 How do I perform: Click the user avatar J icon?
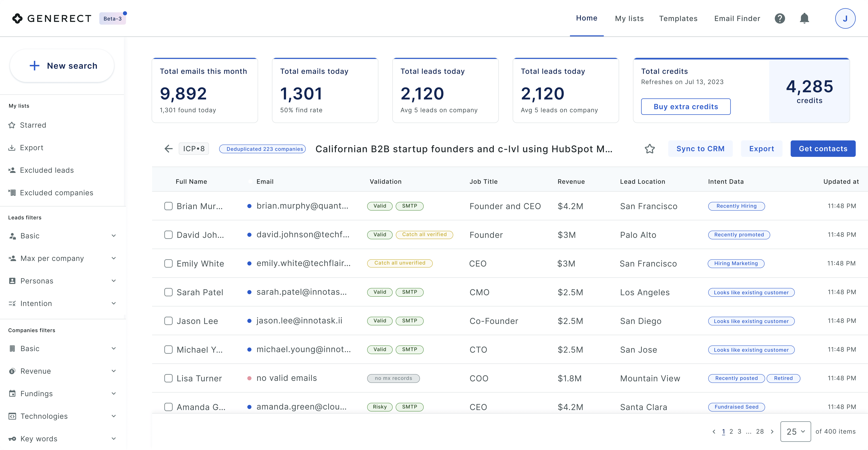point(845,18)
